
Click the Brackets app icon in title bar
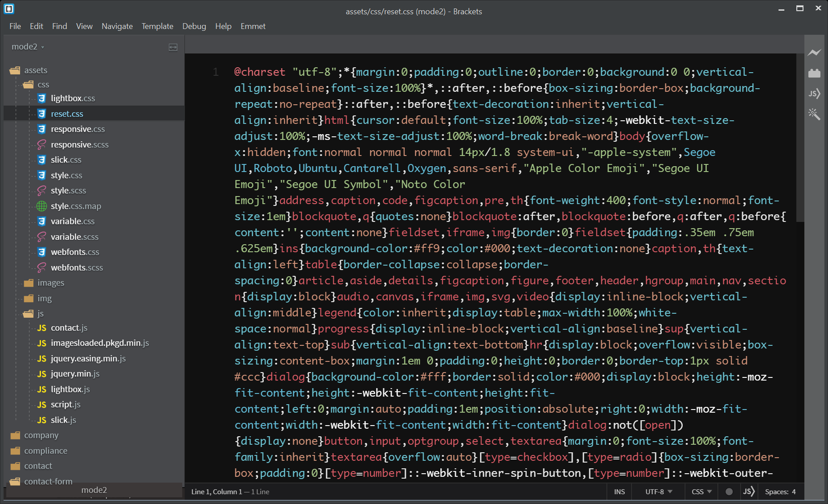[9, 8]
